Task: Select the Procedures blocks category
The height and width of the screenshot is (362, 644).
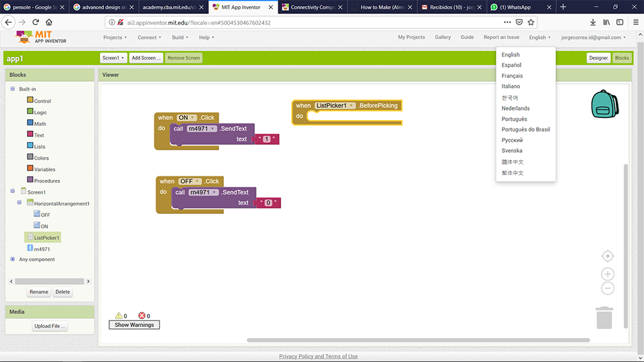Action: click(43, 180)
